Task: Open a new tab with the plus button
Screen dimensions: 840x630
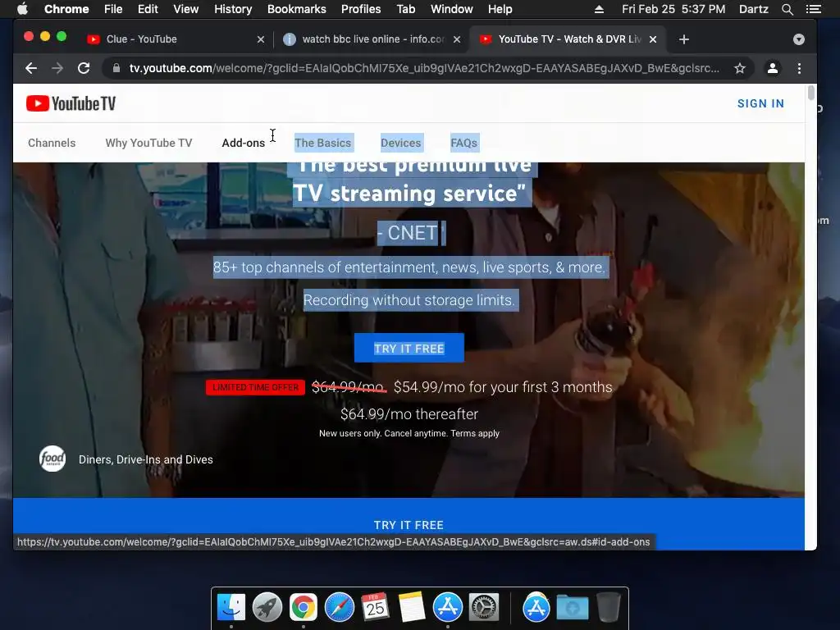Action: click(x=684, y=39)
